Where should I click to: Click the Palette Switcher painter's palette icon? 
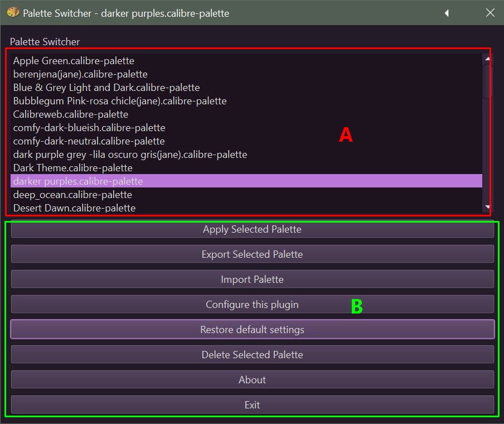[13, 12]
